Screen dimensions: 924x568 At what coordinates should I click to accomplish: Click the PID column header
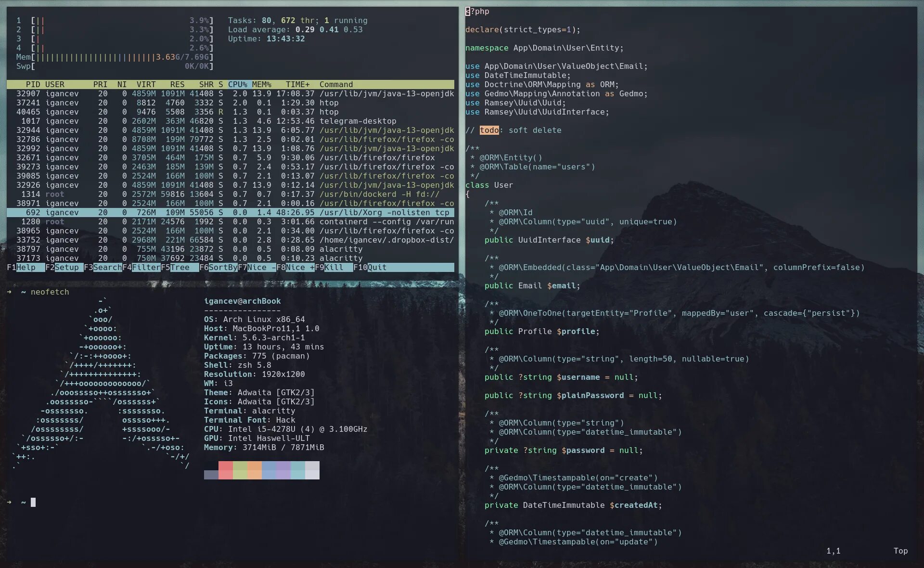point(33,84)
